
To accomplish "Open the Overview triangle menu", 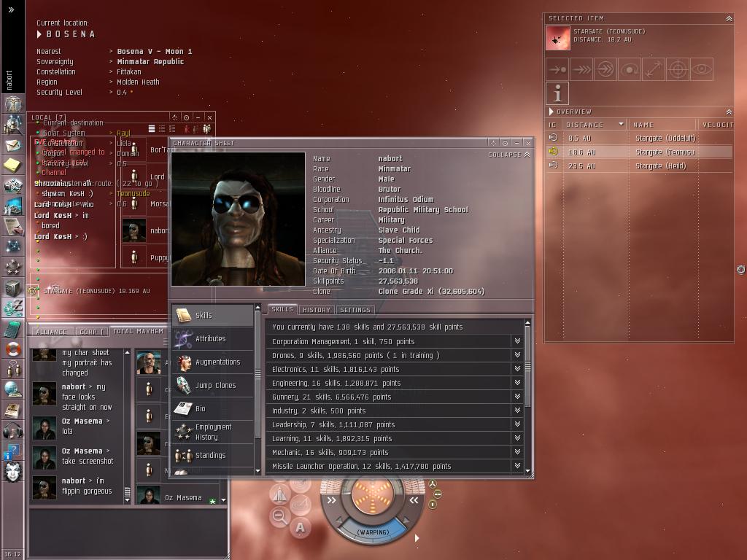I will pos(551,112).
